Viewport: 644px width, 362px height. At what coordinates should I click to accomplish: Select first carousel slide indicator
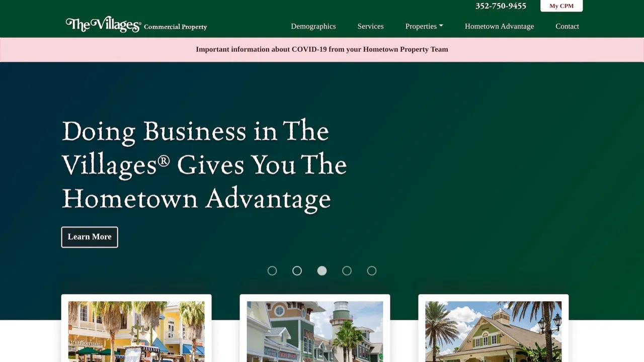point(272,271)
